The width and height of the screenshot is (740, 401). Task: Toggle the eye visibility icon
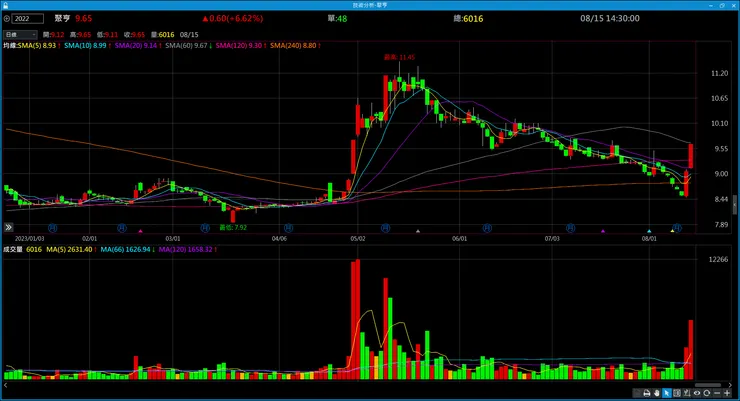click(x=697, y=393)
